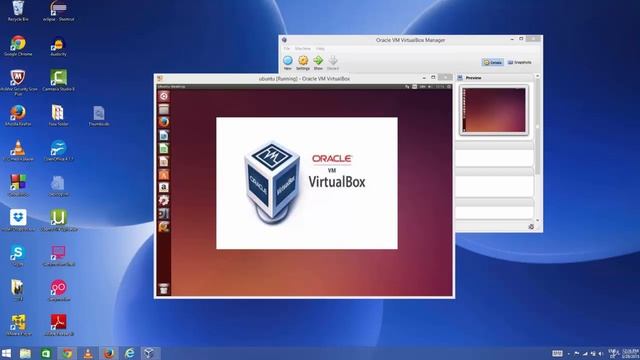Click the Ubuntu top panel sound indicator
640x360 pixels.
pos(429,87)
